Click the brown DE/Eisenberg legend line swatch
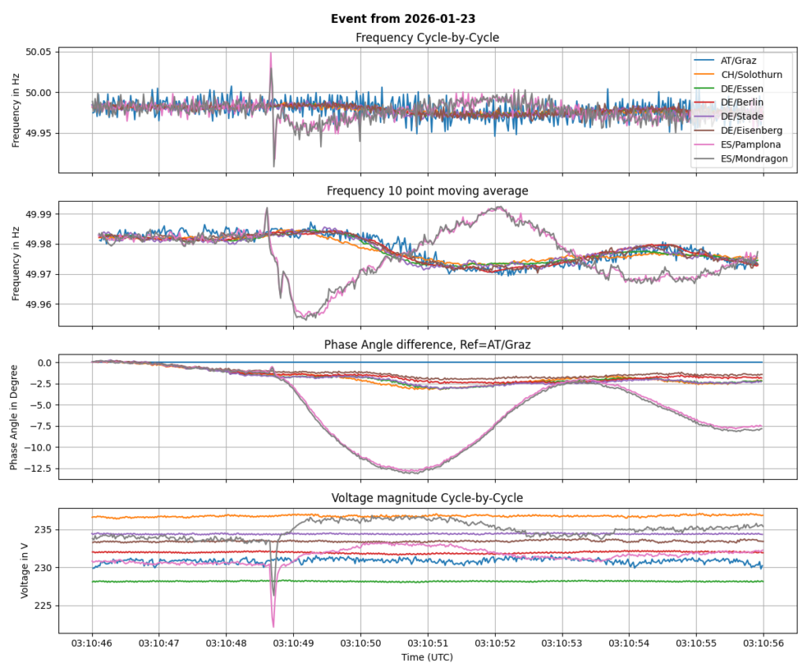Viewport: 807px width, 672px height. (x=703, y=130)
